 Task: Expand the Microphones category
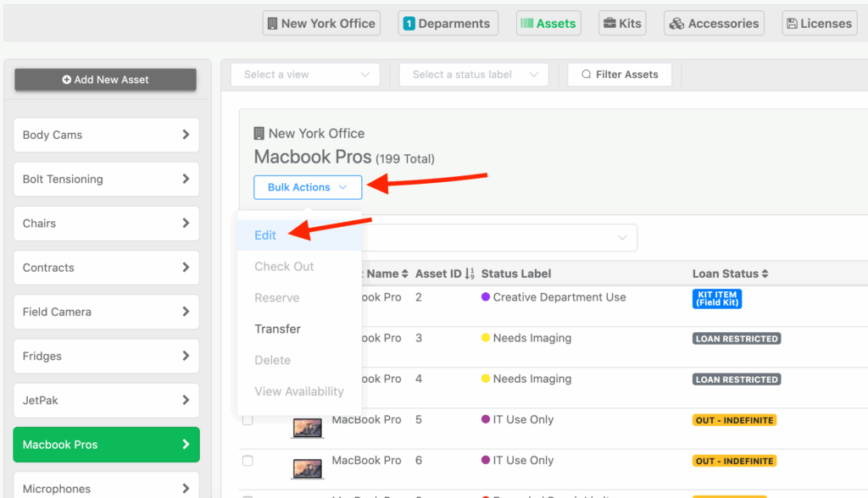105,488
